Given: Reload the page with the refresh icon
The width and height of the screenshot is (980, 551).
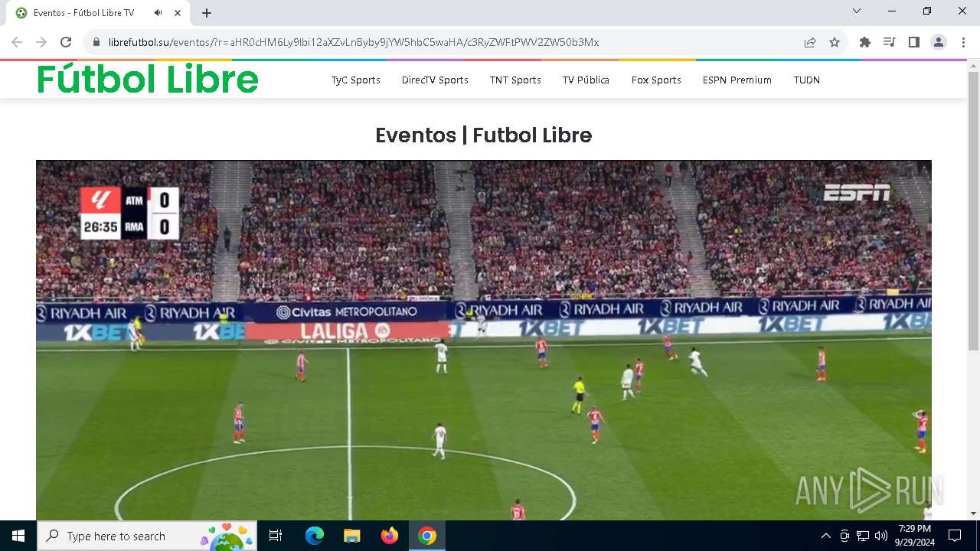Looking at the screenshot, I should click(66, 42).
